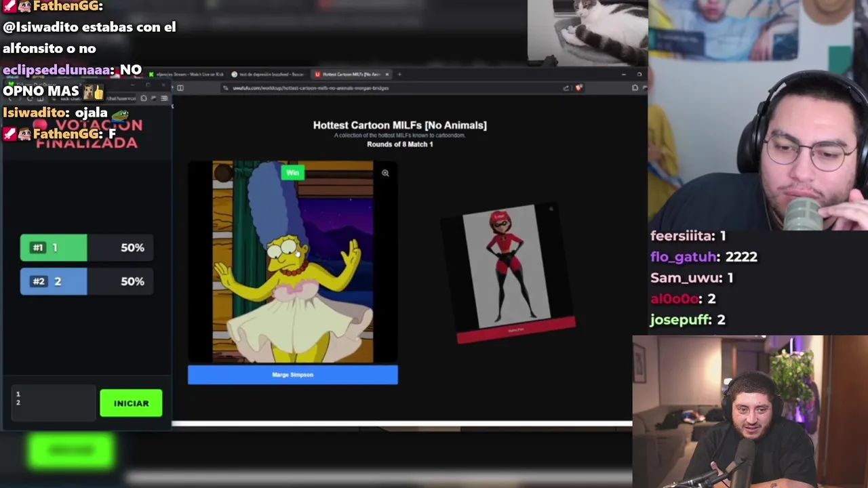Image resolution: width=868 pixels, height=488 pixels.
Task: Select poll option #2 bar
Action: 87,281
